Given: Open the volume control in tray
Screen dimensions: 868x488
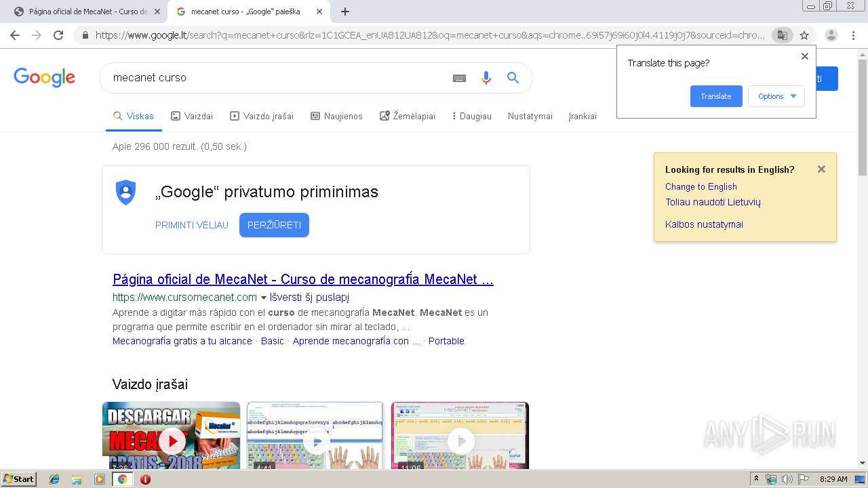Looking at the screenshot, I should (787, 479).
